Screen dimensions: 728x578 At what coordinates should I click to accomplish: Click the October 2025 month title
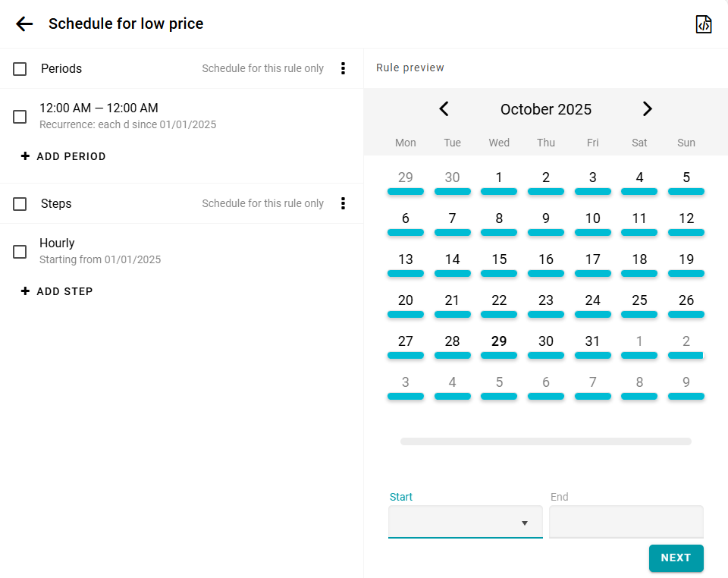tap(546, 109)
